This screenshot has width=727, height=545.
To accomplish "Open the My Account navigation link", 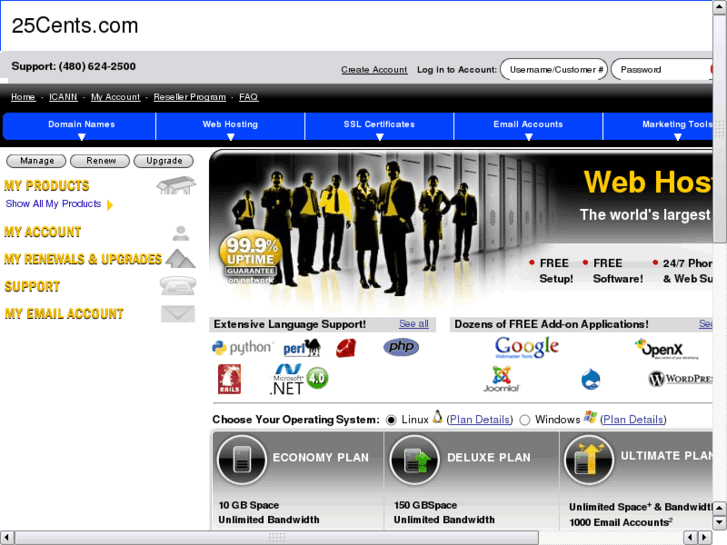I will (115, 97).
